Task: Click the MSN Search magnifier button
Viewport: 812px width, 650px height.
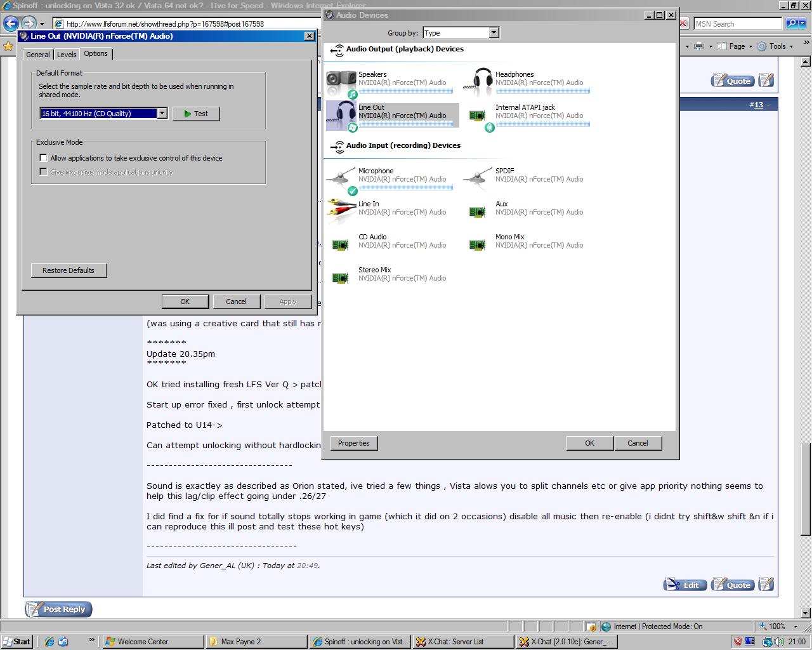Action: 791,23
